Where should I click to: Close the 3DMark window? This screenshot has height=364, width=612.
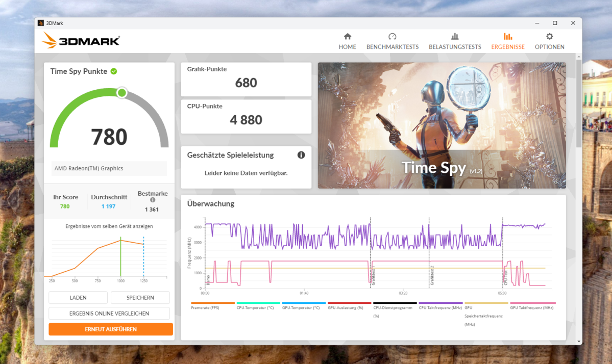pyautogui.click(x=573, y=23)
